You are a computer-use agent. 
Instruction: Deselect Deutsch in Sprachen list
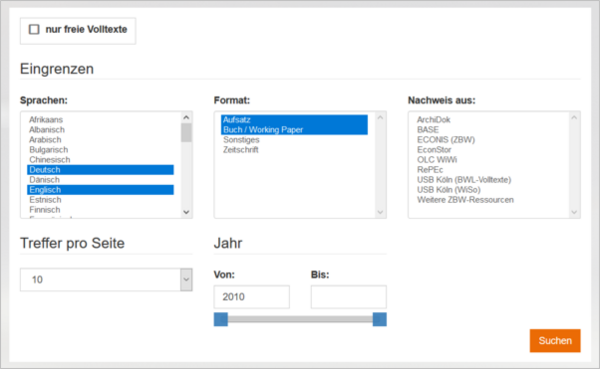[x=100, y=170]
